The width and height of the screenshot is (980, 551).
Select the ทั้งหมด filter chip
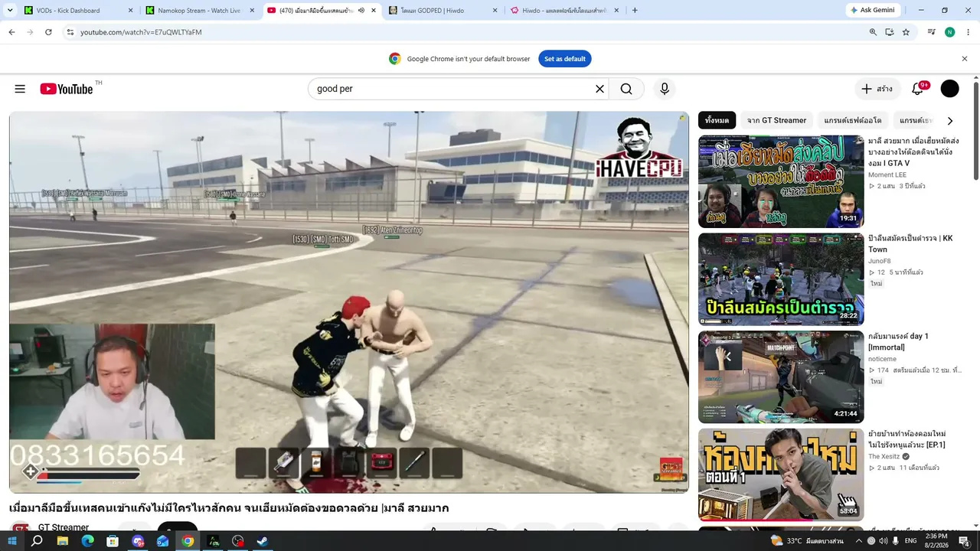[x=717, y=120]
